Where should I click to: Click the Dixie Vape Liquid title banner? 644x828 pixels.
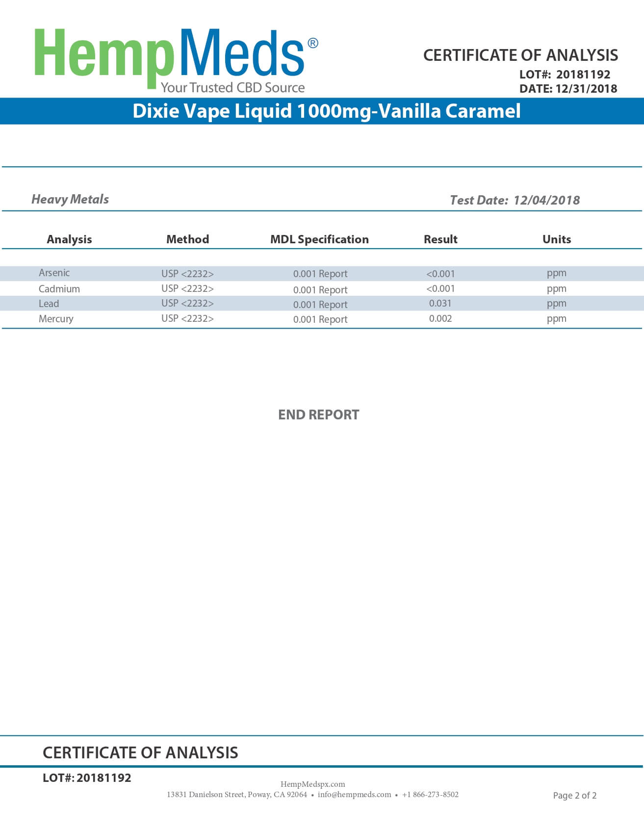click(326, 111)
